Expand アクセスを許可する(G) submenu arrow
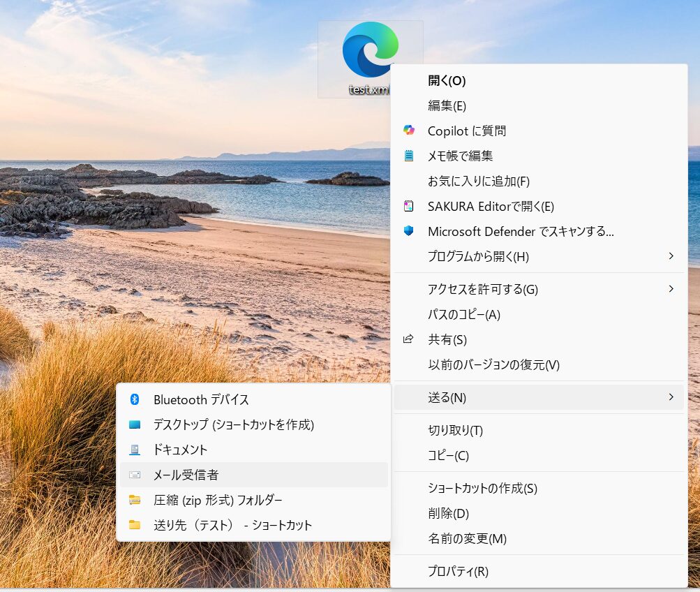The image size is (700, 592). point(671,289)
